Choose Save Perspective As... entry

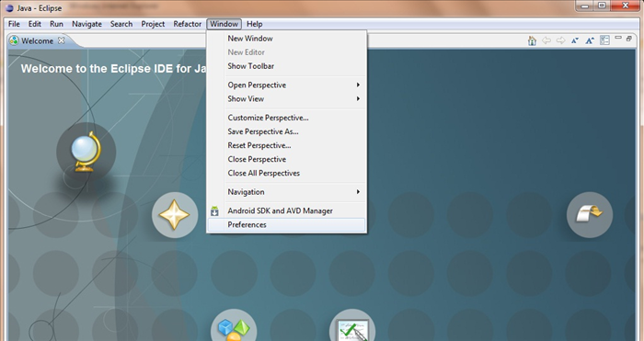tap(286, 131)
